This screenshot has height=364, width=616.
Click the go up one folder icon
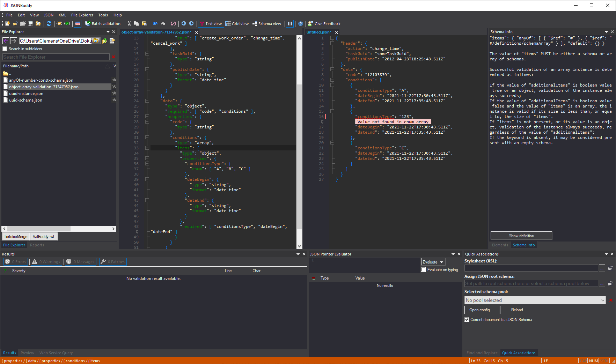(x=104, y=41)
